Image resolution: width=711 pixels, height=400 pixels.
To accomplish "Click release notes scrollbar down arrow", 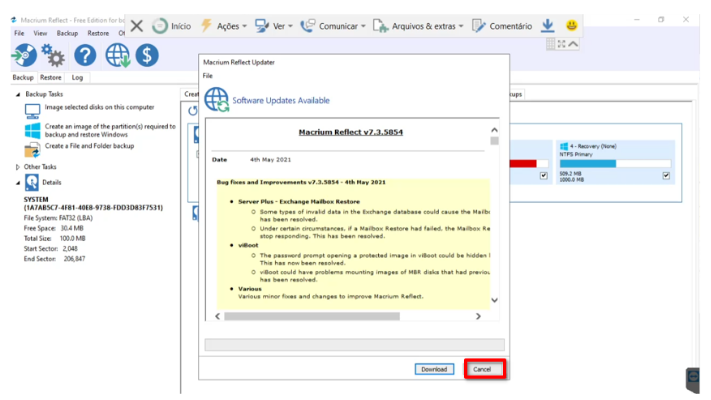I will pos(494,300).
